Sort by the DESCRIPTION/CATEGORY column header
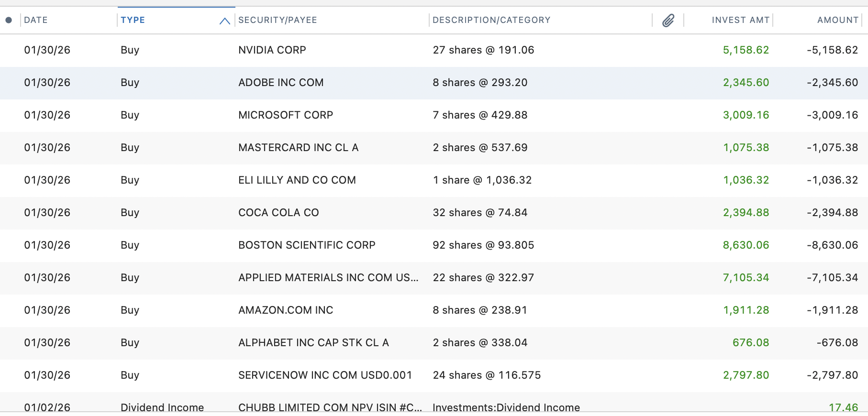Screen dimensions: 868x416 tap(491, 20)
